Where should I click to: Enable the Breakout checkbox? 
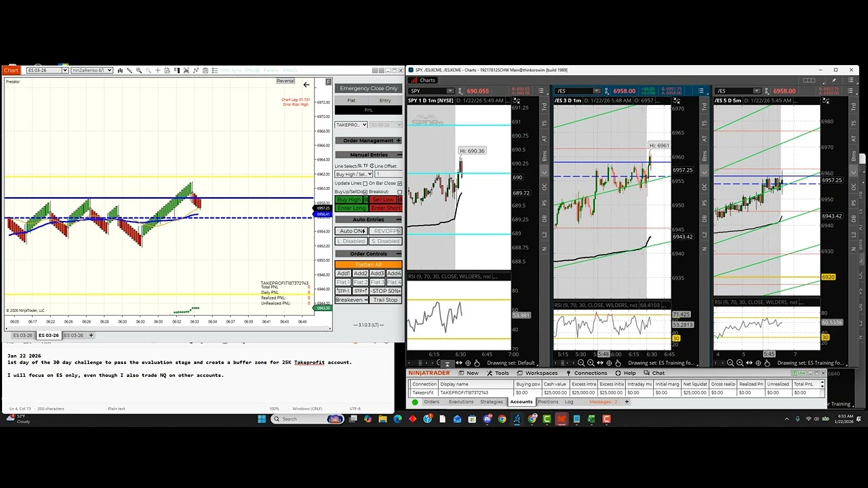(399, 192)
